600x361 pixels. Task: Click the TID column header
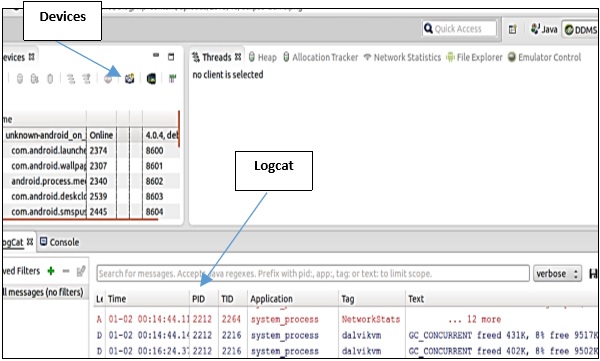[x=233, y=299]
